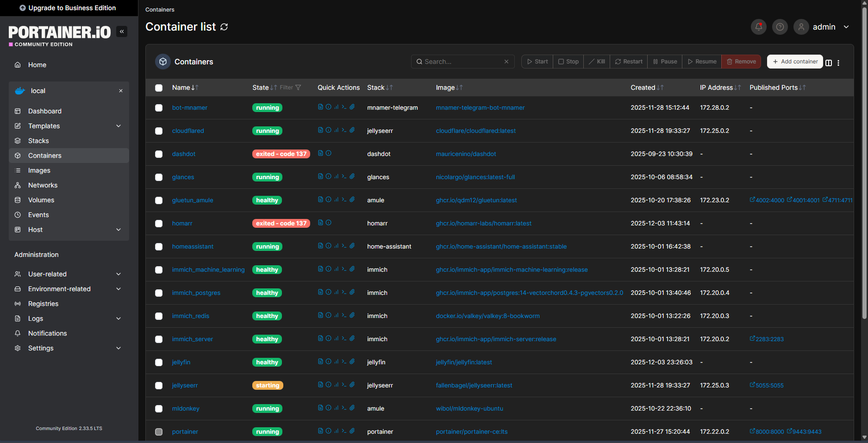Expand the Settings sidebar menu
This screenshot has height=443, width=868.
coord(119,348)
